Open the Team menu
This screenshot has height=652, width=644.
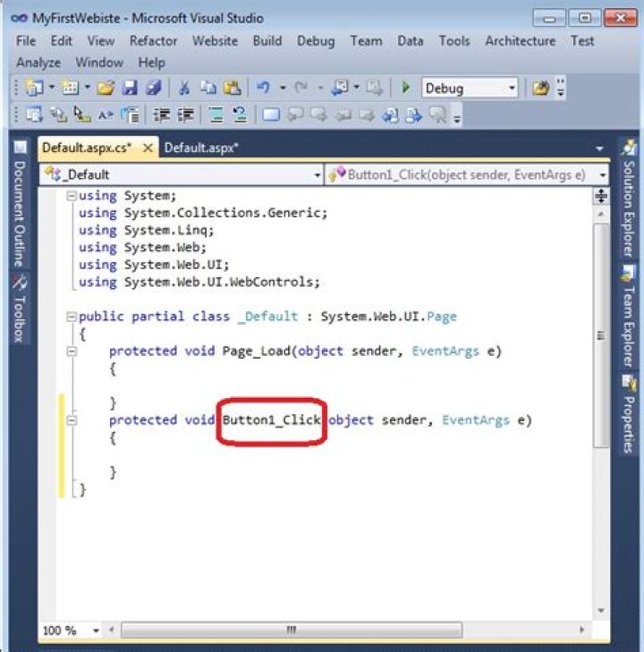point(366,41)
